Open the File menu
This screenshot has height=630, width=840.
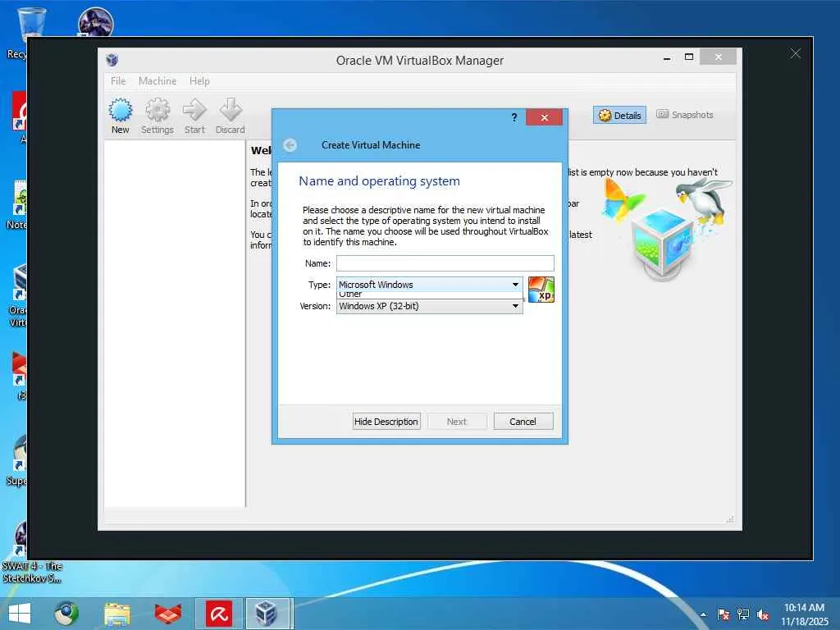(118, 81)
